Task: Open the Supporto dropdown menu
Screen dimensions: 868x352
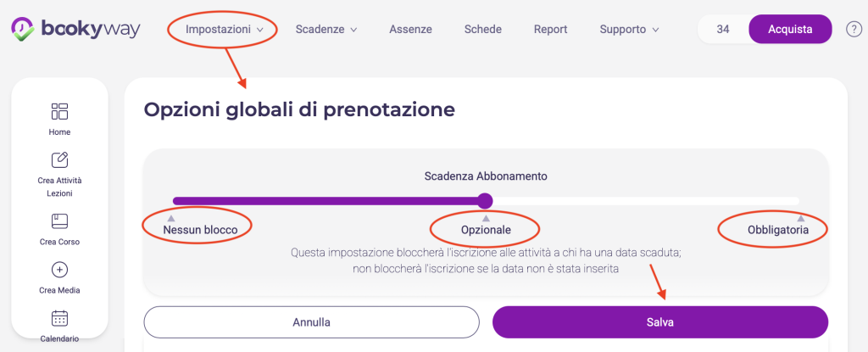Action: tap(629, 30)
